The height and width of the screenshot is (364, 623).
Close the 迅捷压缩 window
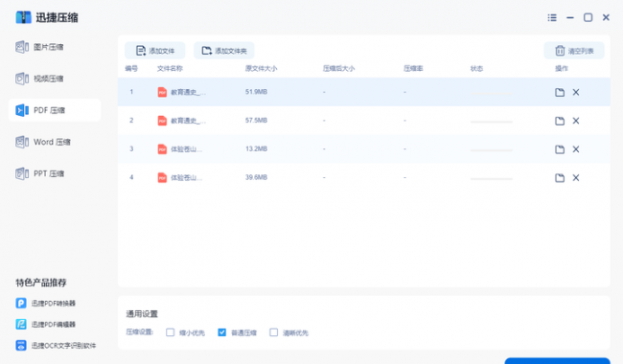606,17
